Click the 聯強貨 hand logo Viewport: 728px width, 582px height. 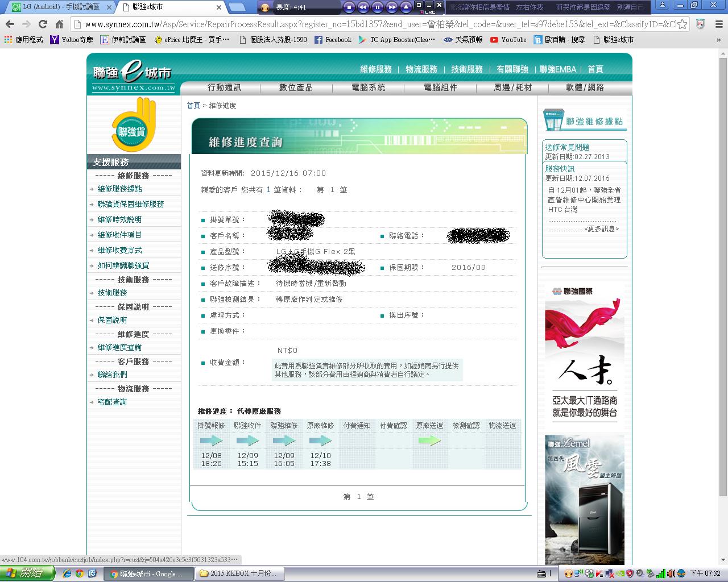pos(134,124)
